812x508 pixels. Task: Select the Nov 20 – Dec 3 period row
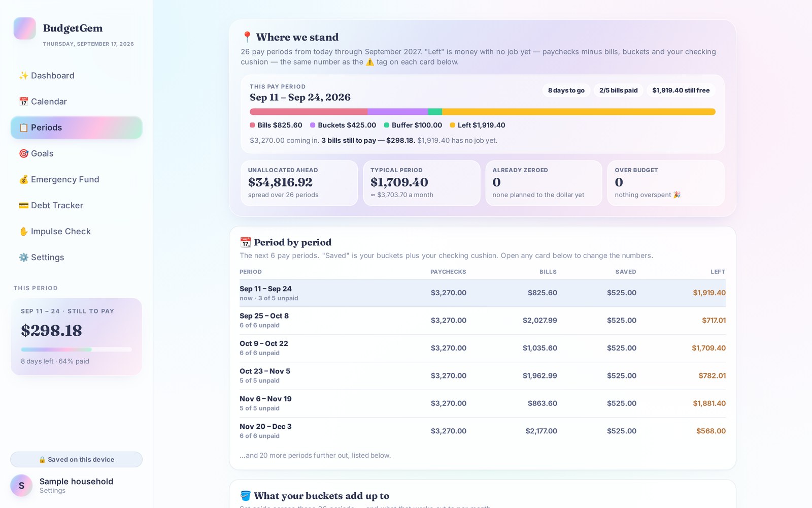click(483, 431)
